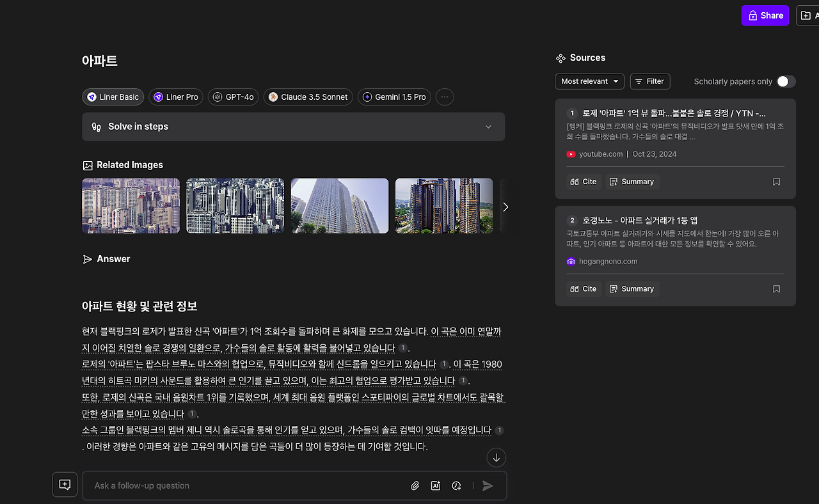Open the fourth related image thumbnail
Screen dimensions: 819x504
pyautogui.click(x=444, y=206)
